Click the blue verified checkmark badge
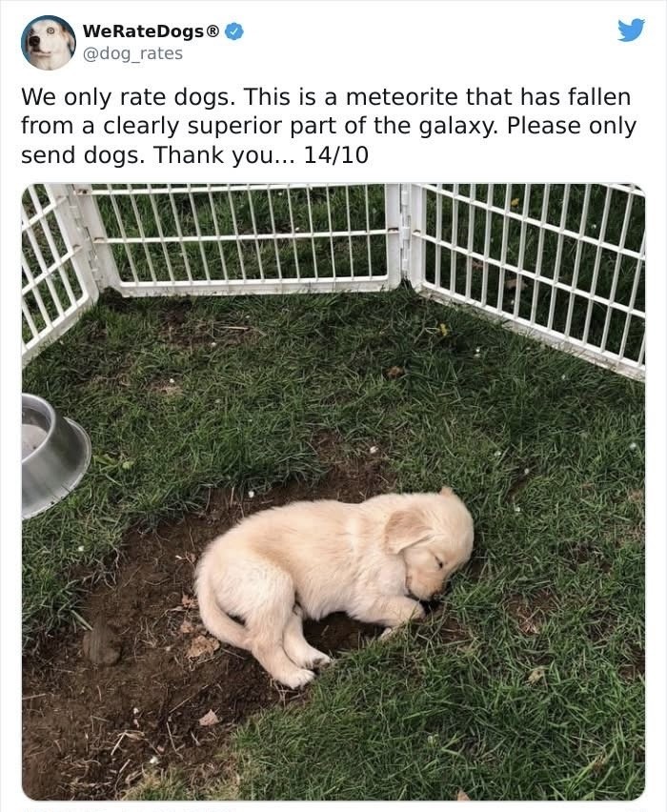 point(235,31)
